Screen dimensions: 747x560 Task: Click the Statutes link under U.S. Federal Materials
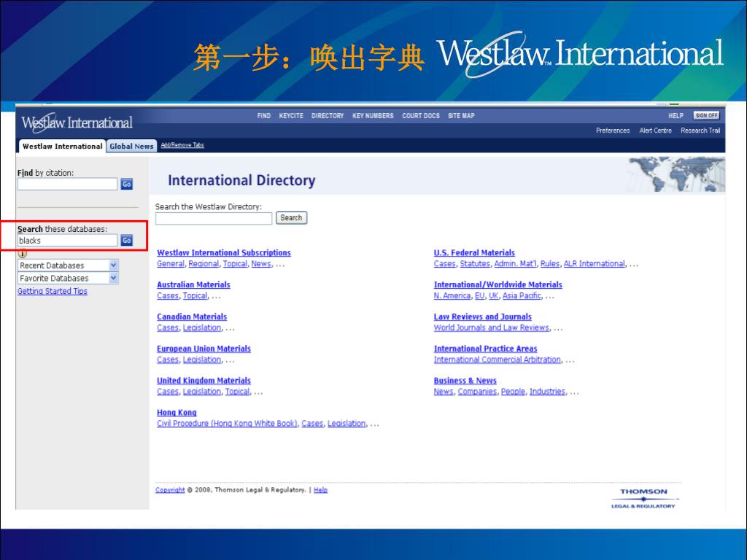(x=475, y=264)
